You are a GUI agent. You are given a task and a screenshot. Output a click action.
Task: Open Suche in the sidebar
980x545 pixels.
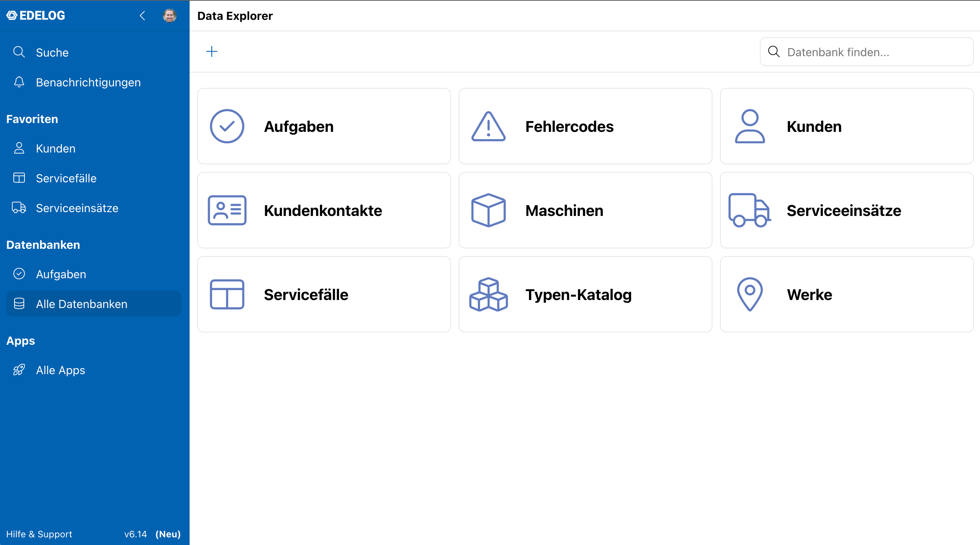point(94,52)
